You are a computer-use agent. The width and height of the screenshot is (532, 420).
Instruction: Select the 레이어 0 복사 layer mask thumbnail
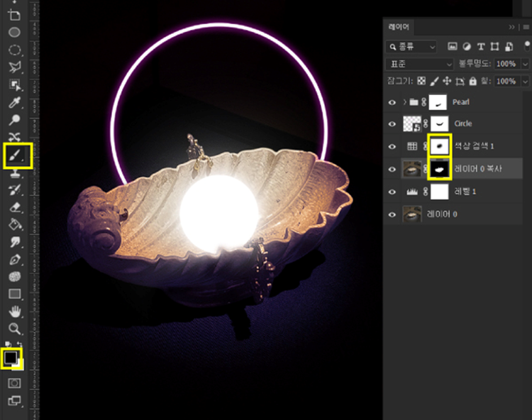tap(439, 169)
